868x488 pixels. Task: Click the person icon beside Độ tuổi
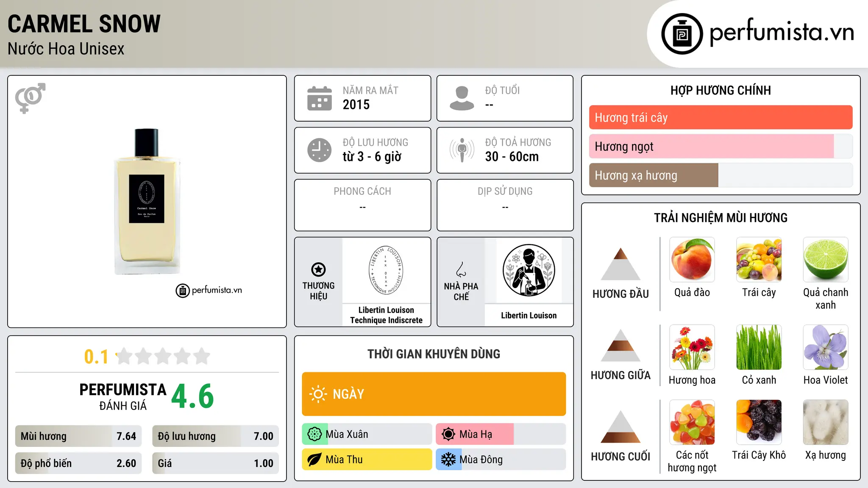click(462, 98)
